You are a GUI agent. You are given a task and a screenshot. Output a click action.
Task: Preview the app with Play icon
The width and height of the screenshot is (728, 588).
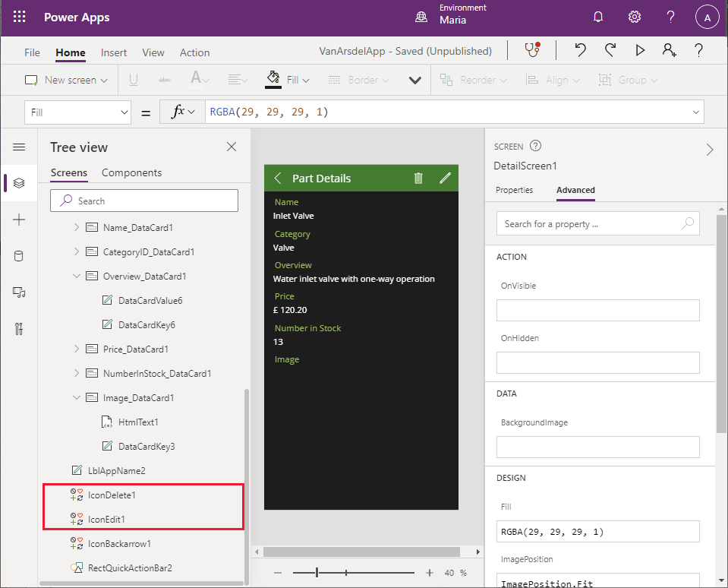[640, 50]
